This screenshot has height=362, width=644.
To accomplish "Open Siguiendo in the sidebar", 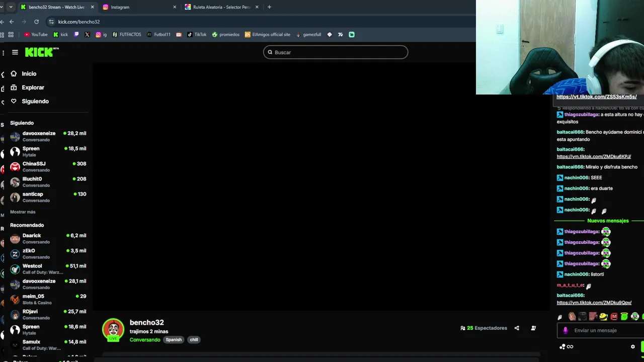I will [x=35, y=101].
